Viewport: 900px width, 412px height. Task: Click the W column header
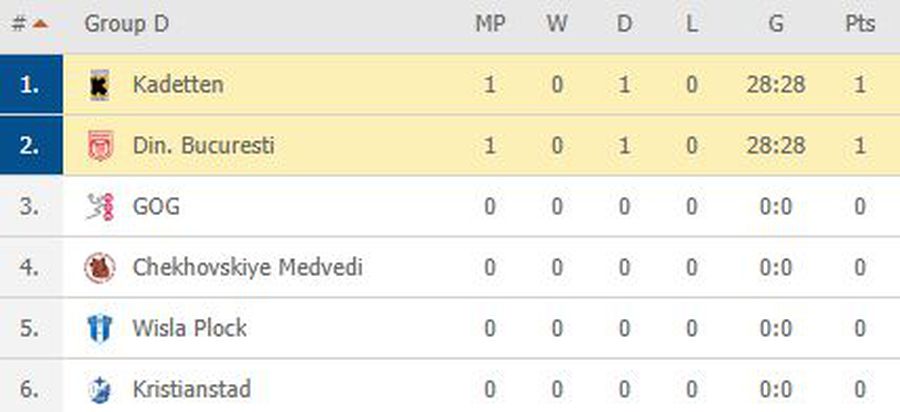[557, 24]
